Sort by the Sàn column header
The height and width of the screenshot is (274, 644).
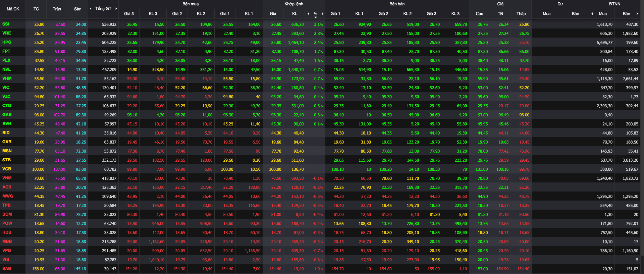point(78,9)
